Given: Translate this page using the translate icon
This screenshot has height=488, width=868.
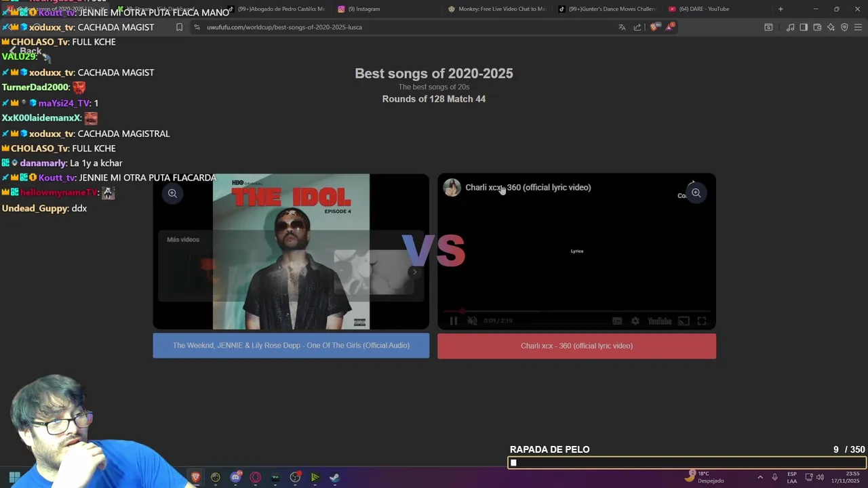Looking at the screenshot, I should point(622,27).
